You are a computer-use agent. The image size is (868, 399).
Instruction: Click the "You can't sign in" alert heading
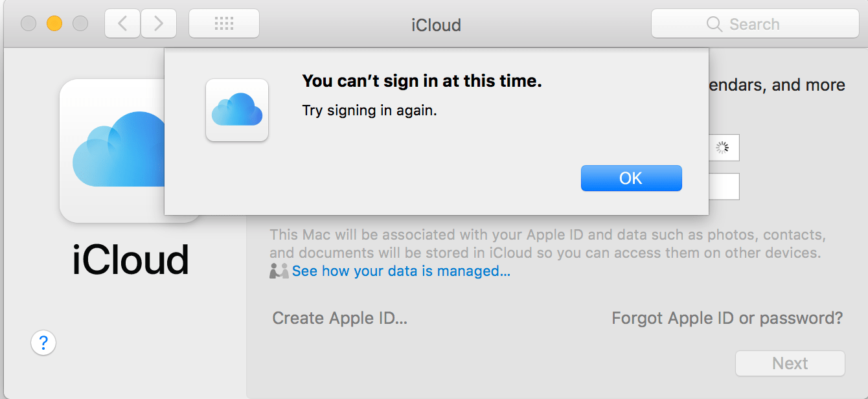(422, 82)
